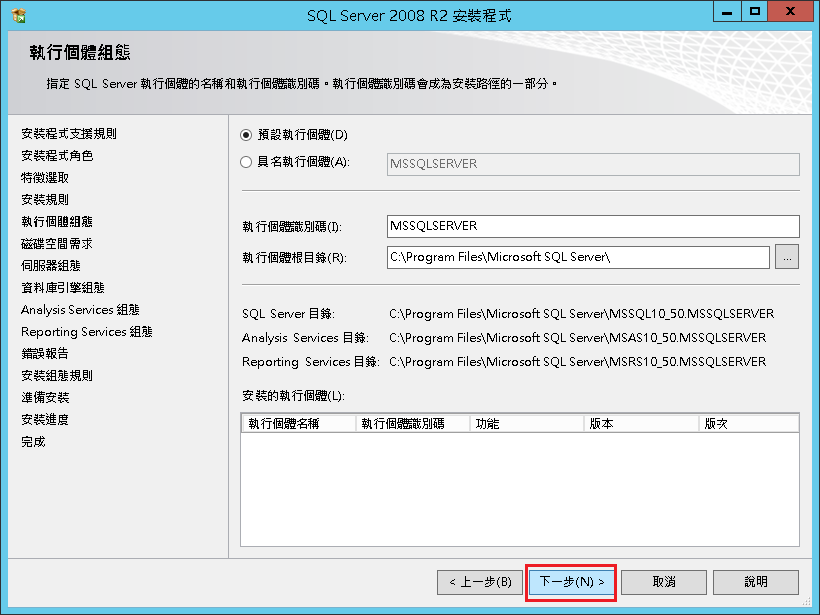Image resolution: width=820 pixels, height=615 pixels.
Task: Minimize the SQL Server 2008 R2 setup window
Action: [727, 12]
